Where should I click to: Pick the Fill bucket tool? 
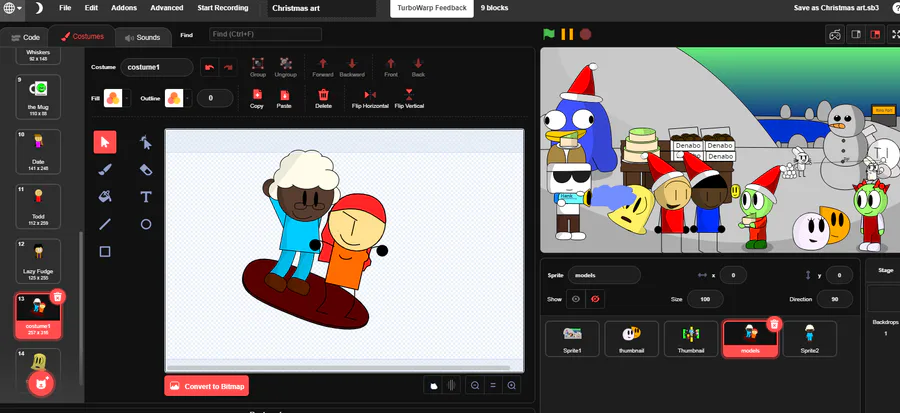(105, 197)
